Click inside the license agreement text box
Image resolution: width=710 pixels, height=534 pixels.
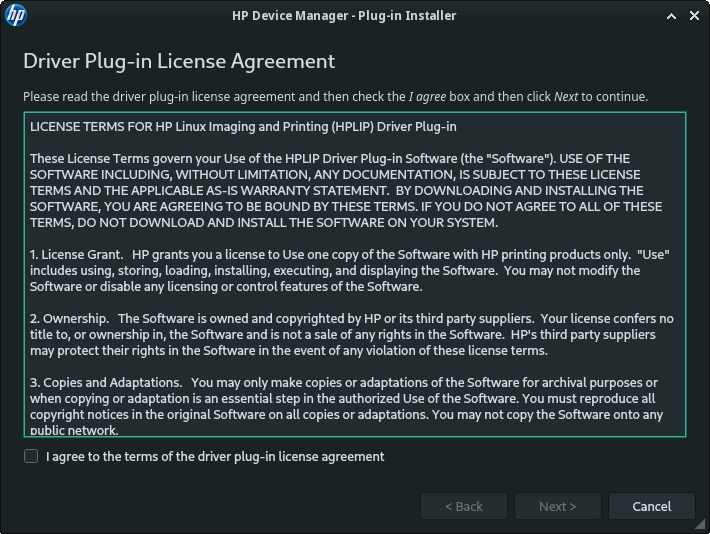(x=355, y=274)
